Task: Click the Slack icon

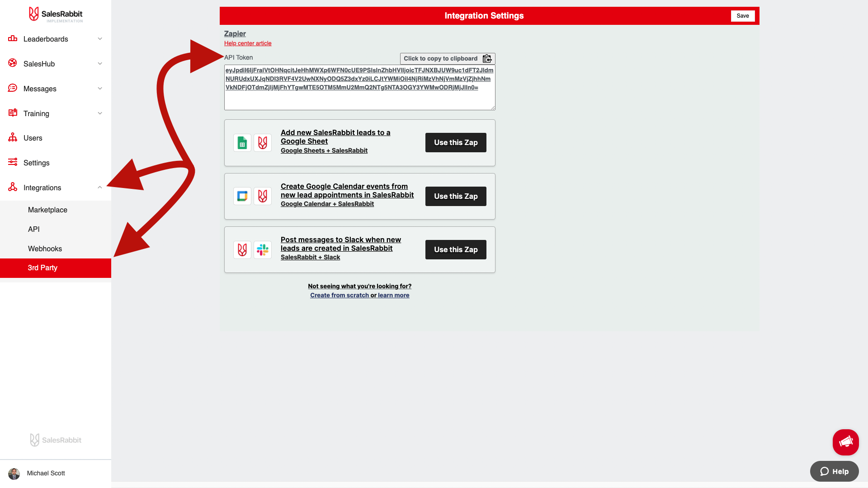Action: point(263,250)
